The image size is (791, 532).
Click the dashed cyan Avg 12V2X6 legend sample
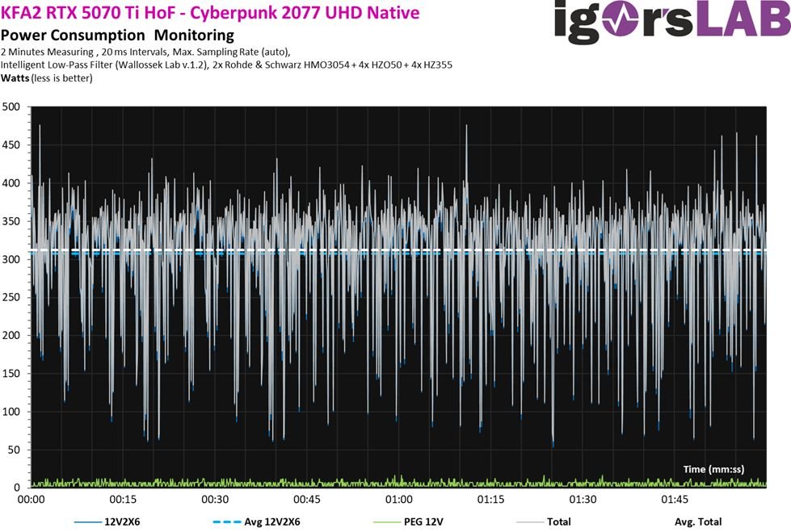tap(227, 522)
